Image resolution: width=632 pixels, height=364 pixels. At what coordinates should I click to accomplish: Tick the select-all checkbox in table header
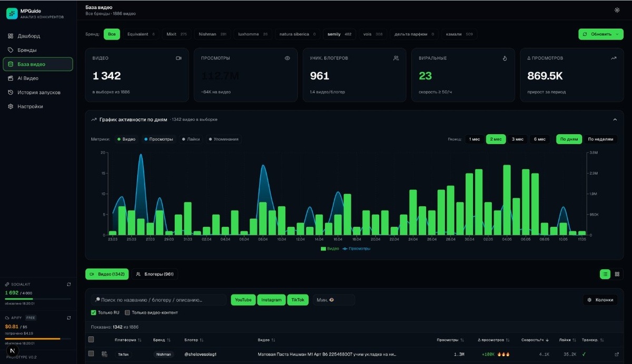click(91, 340)
